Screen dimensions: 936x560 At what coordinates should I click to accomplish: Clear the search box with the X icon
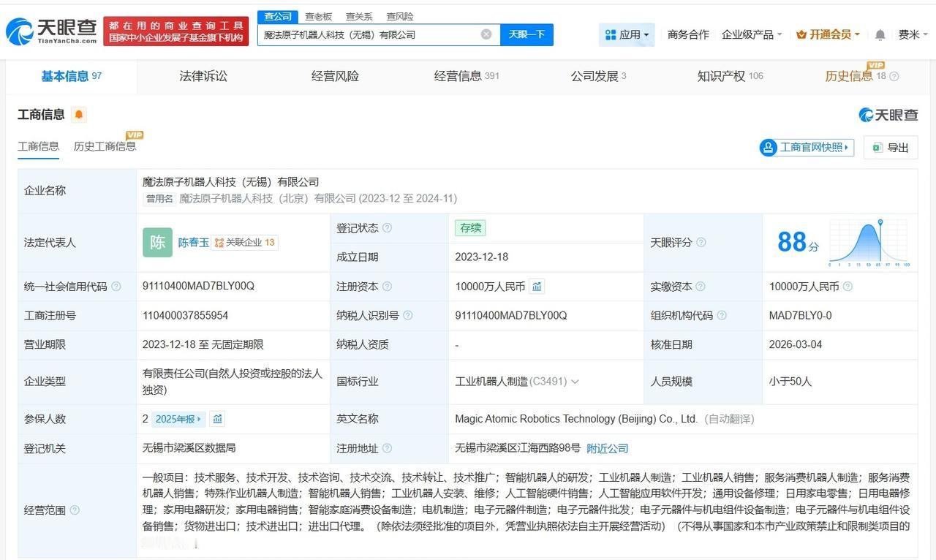point(486,34)
